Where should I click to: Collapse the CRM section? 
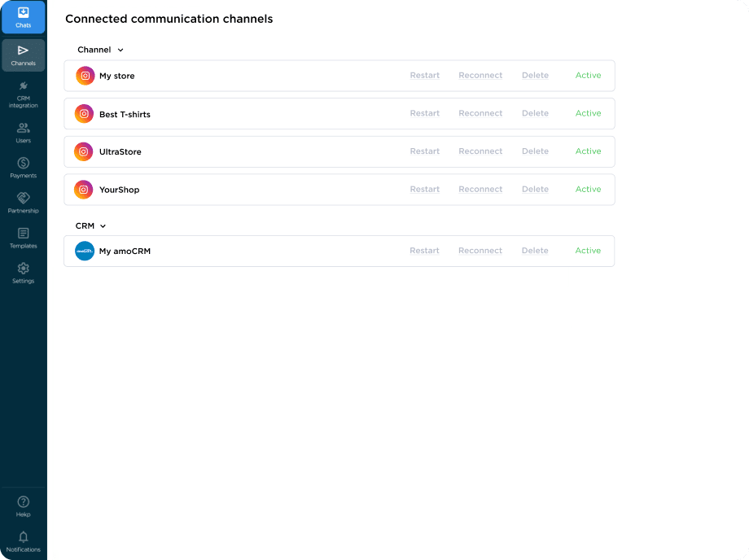(x=102, y=225)
